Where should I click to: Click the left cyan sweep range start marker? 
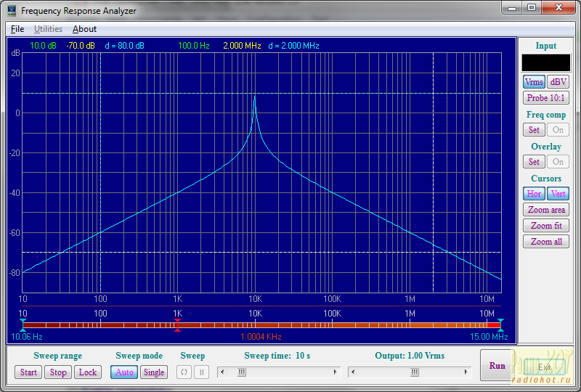[23, 324]
